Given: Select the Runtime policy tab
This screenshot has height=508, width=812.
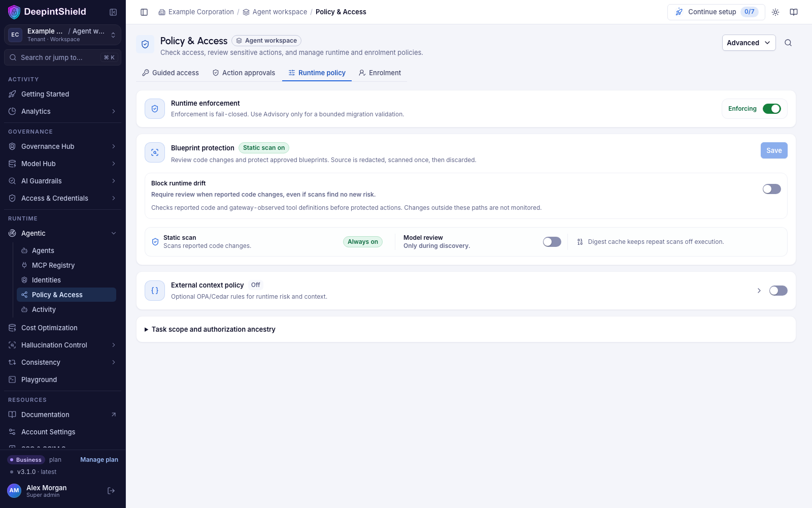Looking at the screenshot, I should click(317, 73).
